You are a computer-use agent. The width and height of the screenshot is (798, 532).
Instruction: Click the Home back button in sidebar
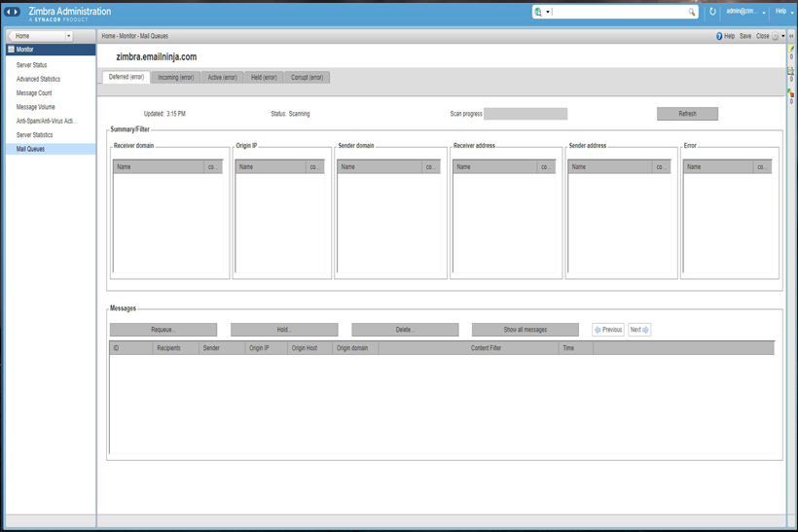click(x=37, y=36)
